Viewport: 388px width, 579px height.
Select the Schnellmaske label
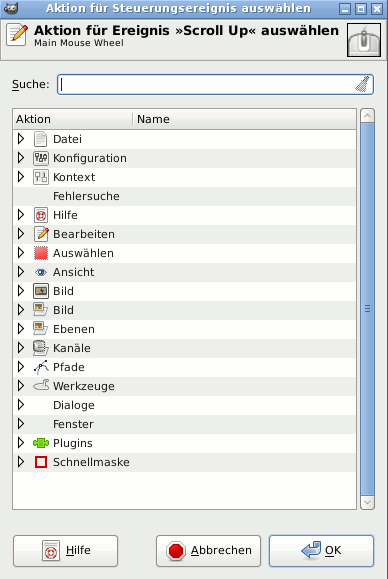pos(92,462)
